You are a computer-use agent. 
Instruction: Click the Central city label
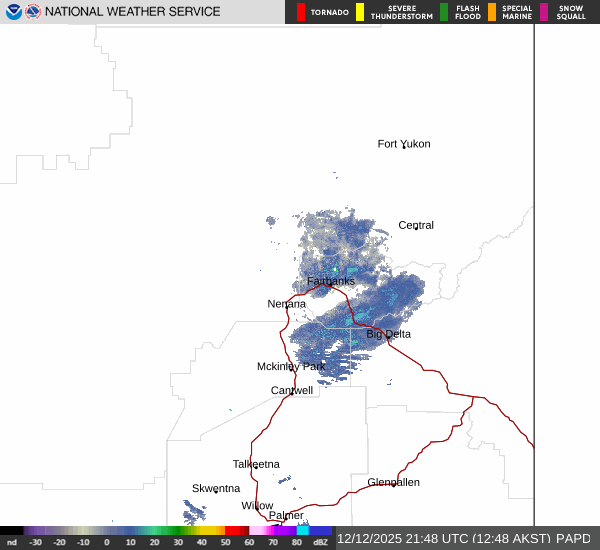pyautogui.click(x=416, y=225)
